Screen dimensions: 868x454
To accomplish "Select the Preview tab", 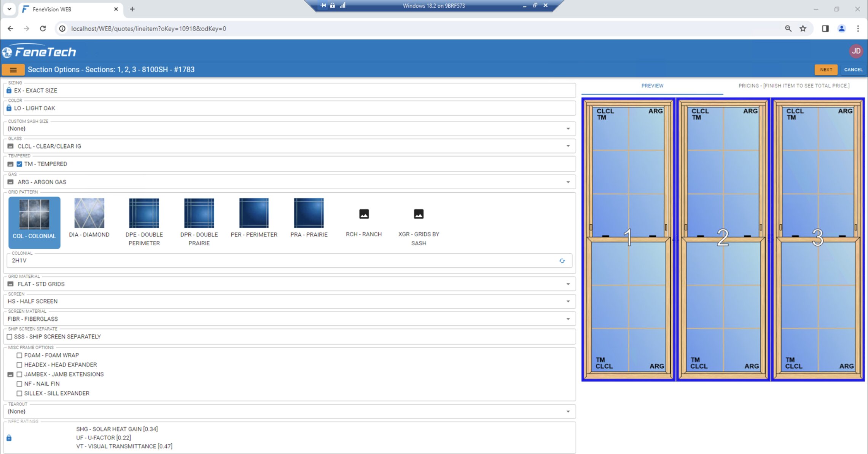I will [652, 86].
